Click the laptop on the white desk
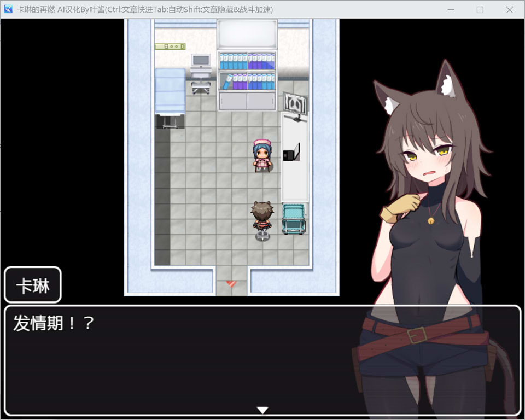Image resolution: width=525 pixels, height=420 pixels. tap(291, 152)
